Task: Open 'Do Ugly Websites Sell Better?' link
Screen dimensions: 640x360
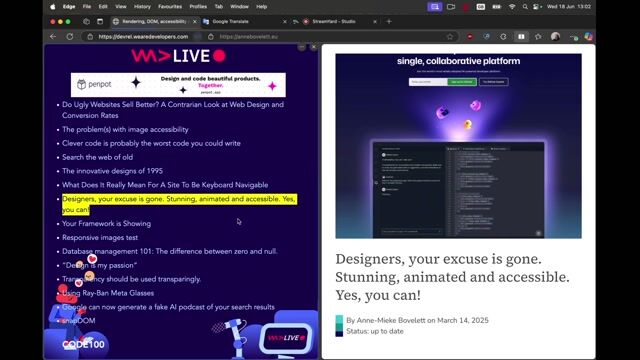Action: point(173,110)
